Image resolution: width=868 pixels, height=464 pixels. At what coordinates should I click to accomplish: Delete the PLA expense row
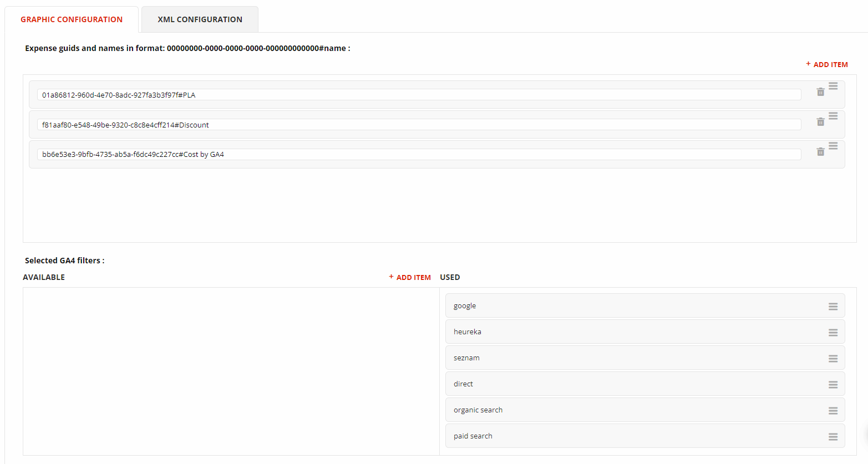(x=820, y=92)
